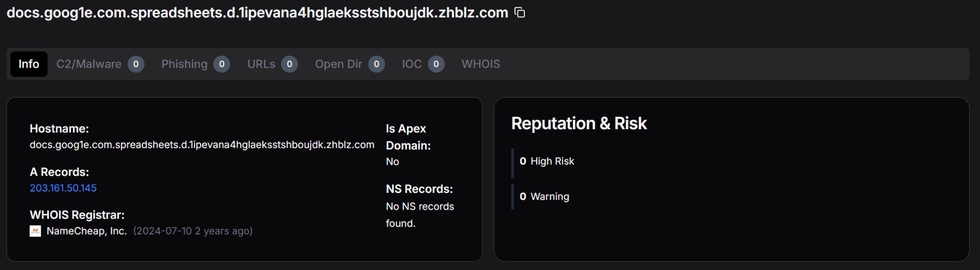Click the C2/Malware count badge
This screenshot has height=270, width=980.
tap(136, 64)
